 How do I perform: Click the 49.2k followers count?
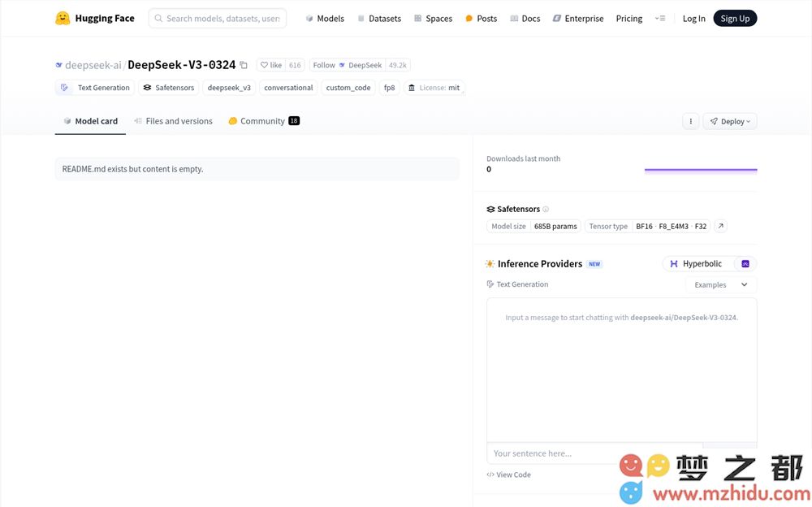pyautogui.click(x=398, y=65)
